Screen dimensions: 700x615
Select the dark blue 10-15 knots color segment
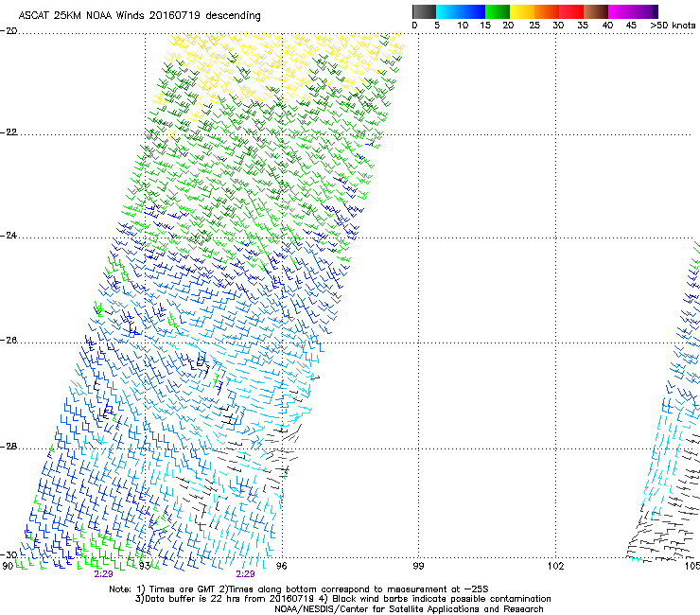point(473,11)
